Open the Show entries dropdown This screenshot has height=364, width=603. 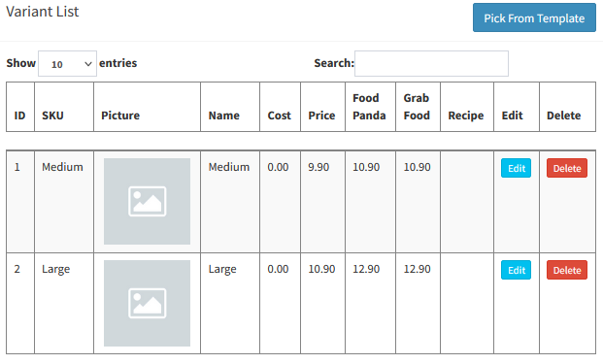[x=67, y=64]
